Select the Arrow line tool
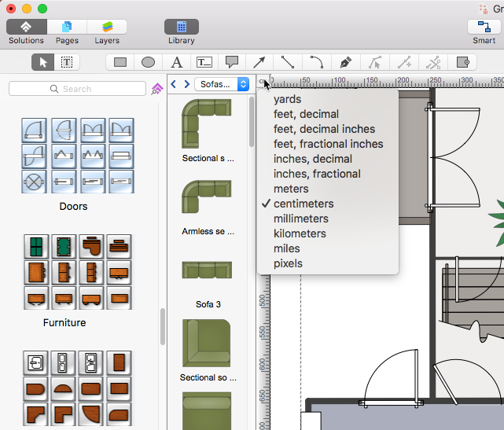The height and width of the screenshot is (430, 504). pyautogui.click(x=259, y=62)
